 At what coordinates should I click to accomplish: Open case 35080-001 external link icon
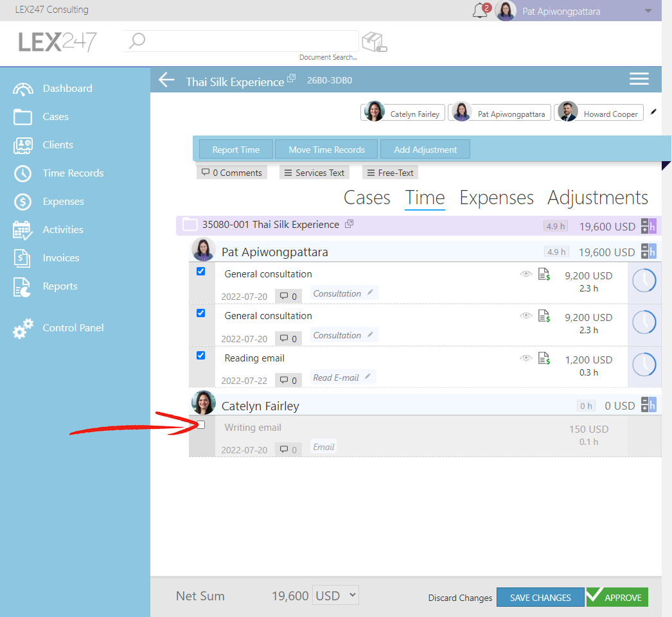pyautogui.click(x=349, y=223)
